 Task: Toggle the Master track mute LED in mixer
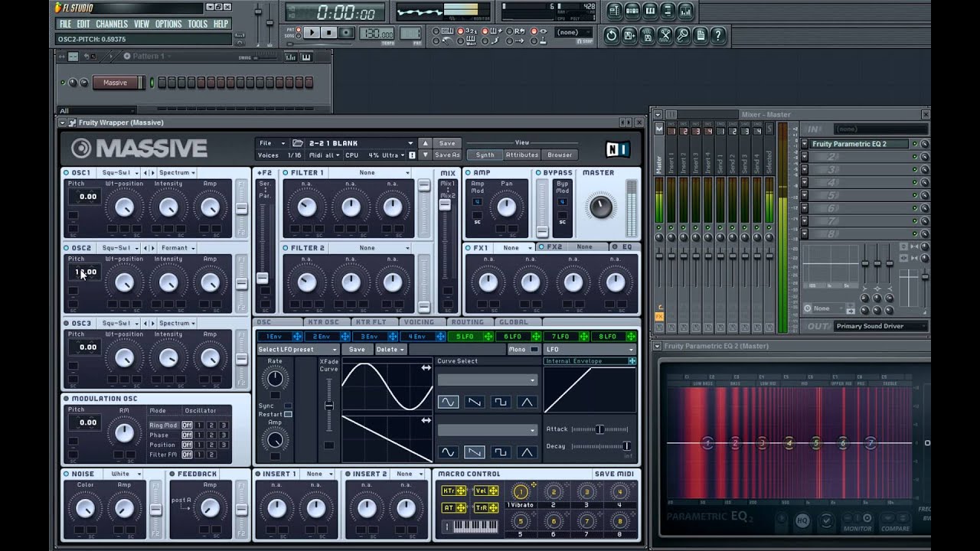[x=659, y=227]
